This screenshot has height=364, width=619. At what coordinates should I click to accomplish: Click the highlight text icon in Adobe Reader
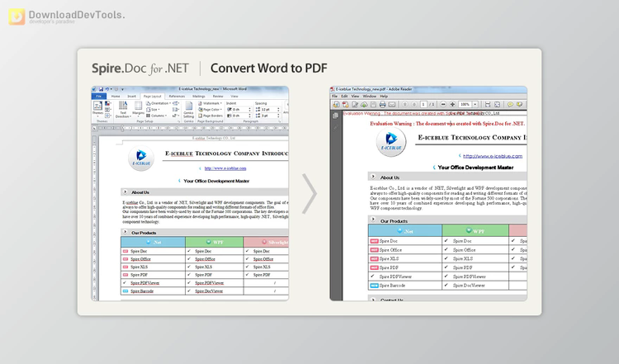click(x=519, y=104)
